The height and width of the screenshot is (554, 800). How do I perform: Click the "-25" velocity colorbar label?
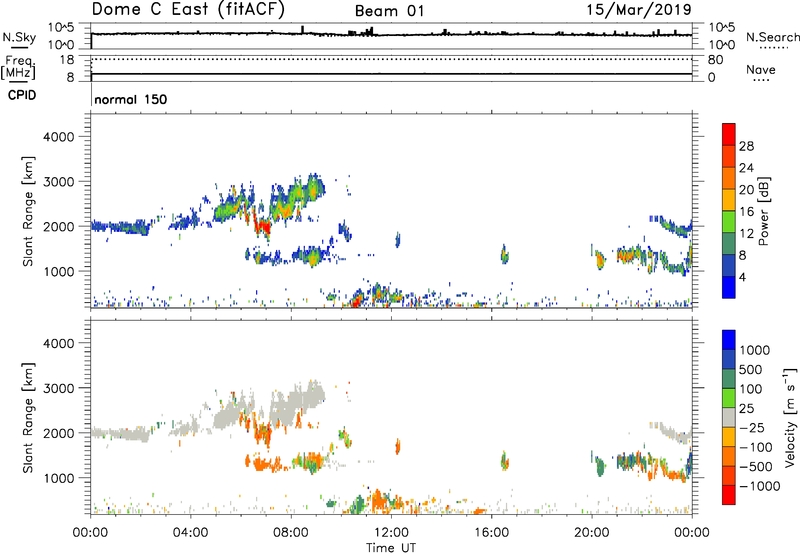pos(751,428)
